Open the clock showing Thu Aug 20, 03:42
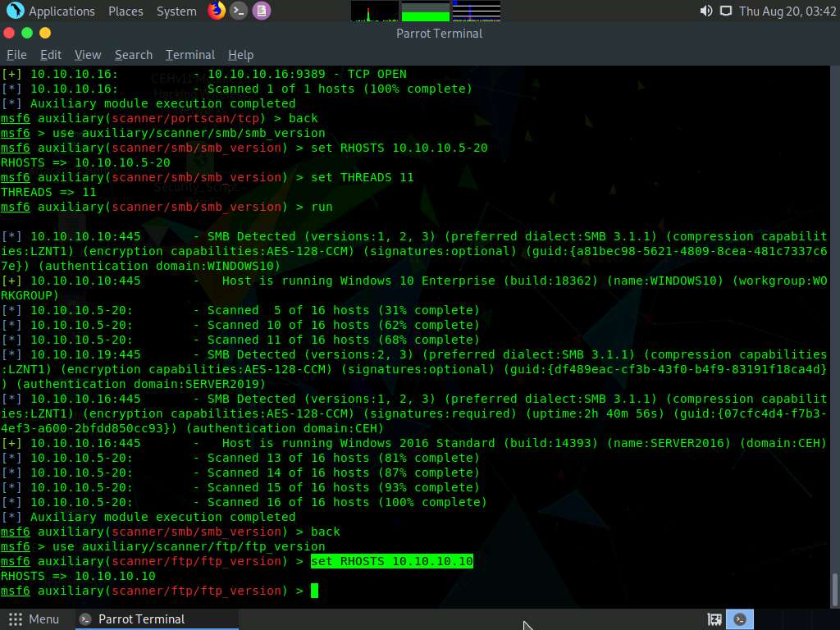840x630 pixels. (x=787, y=11)
